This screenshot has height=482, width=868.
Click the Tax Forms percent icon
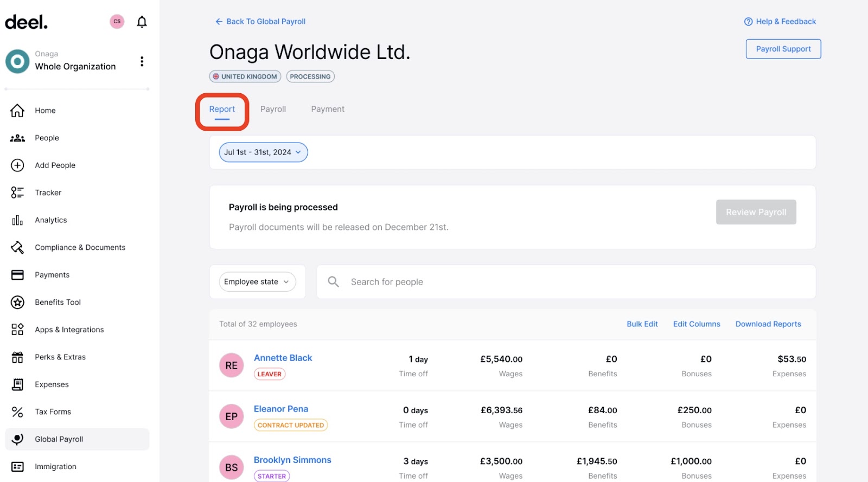17,412
